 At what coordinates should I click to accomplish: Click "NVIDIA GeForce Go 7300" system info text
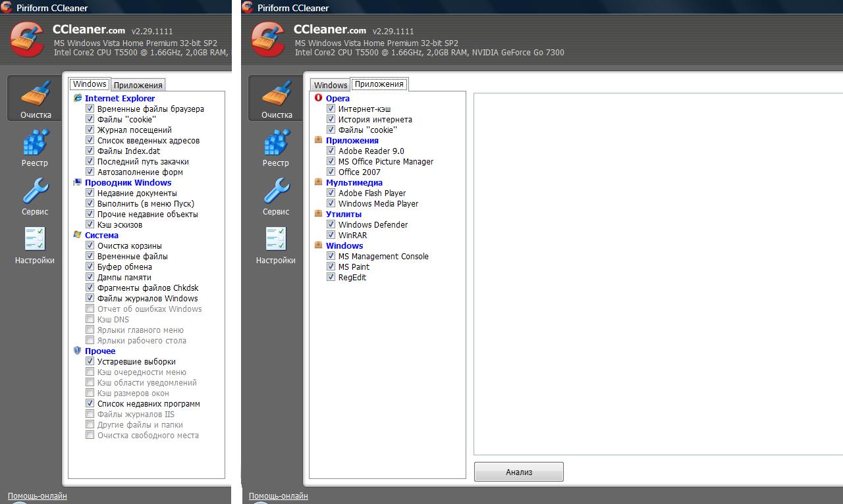tap(518, 53)
